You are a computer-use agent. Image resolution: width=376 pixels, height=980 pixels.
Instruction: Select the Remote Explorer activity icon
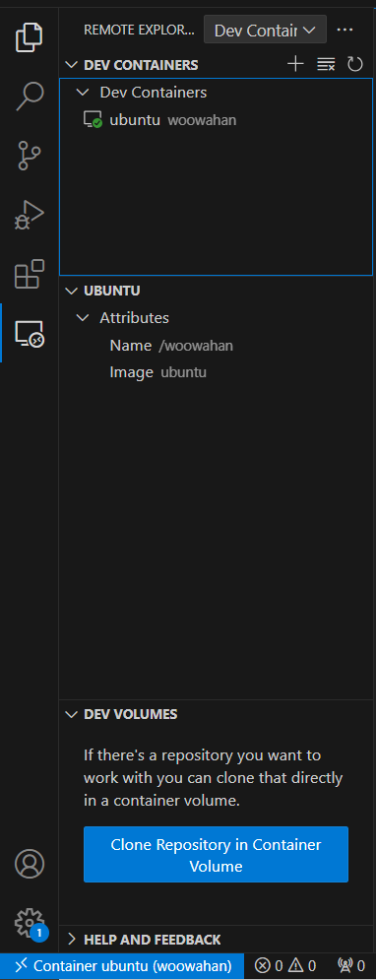coord(30,334)
